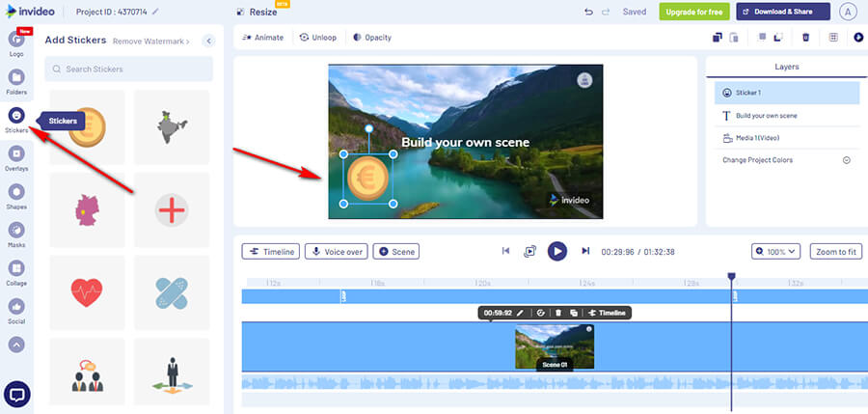Open the Overlays panel in sidebar
Screen dimensions: 868x414
click(x=15, y=153)
